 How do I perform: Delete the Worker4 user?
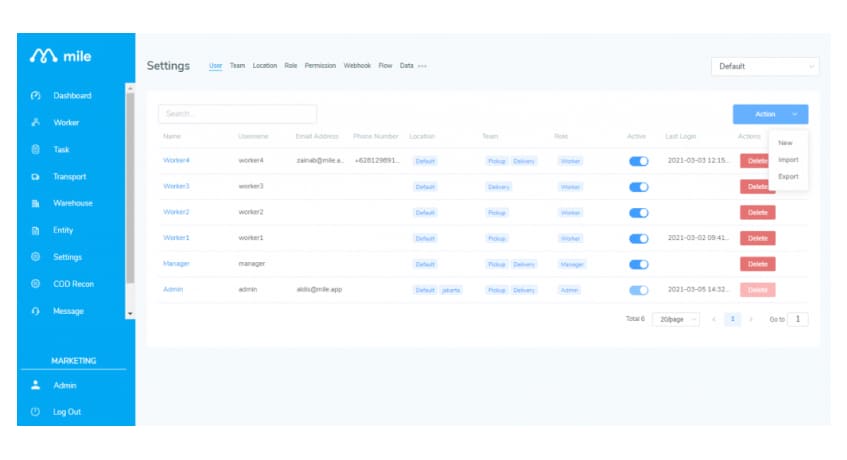pyautogui.click(x=755, y=161)
